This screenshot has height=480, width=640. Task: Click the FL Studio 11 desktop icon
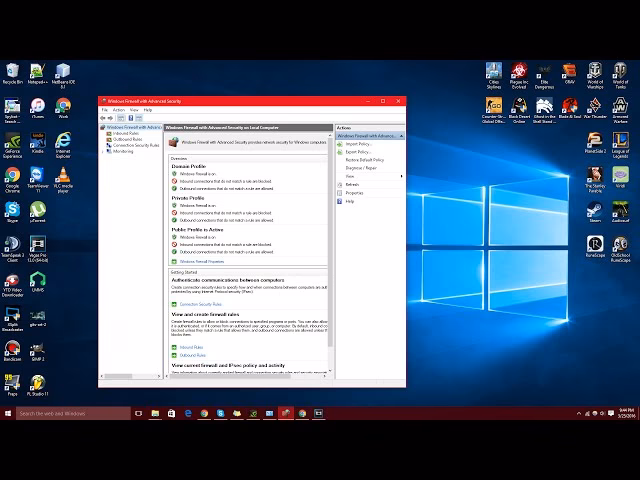(38, 385)
